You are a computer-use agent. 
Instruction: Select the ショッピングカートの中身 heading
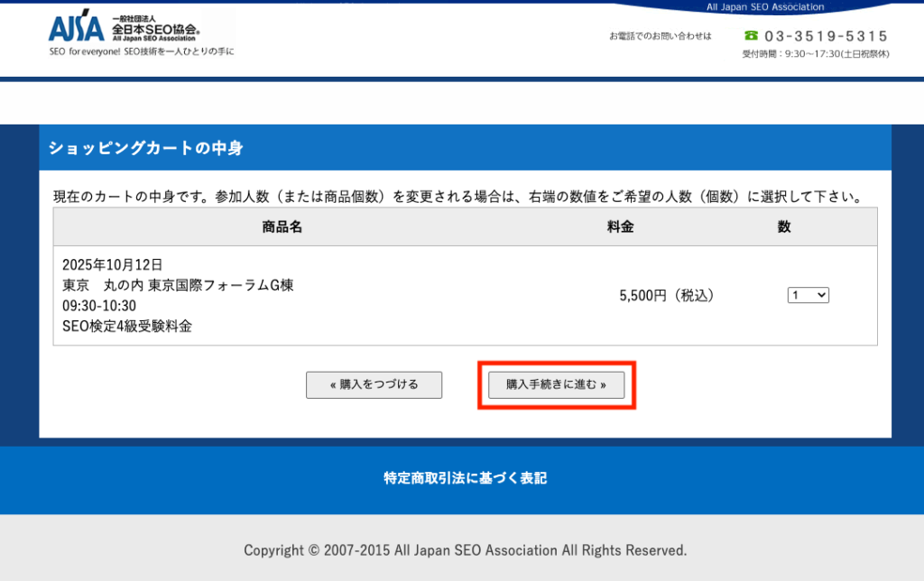point(145,148)
